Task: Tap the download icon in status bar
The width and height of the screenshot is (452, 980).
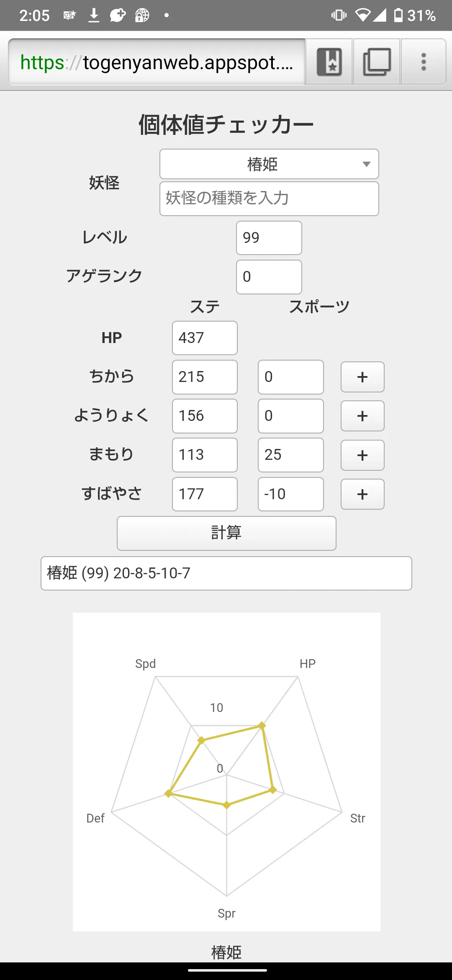Action: [94, 15]
